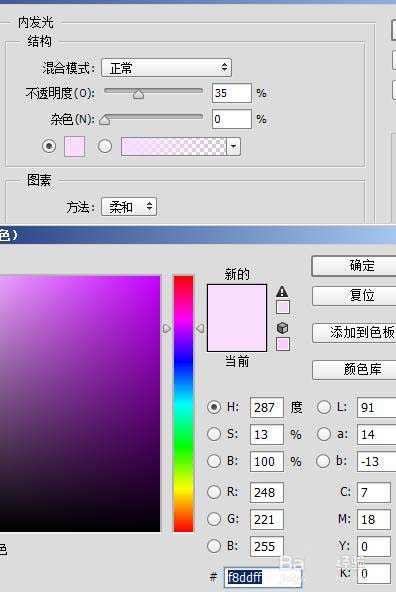Image resolution: width=396 pixels, height=592 pixels.
Task: Click inside the saturation-brightness color field
Action: [80, 404]
